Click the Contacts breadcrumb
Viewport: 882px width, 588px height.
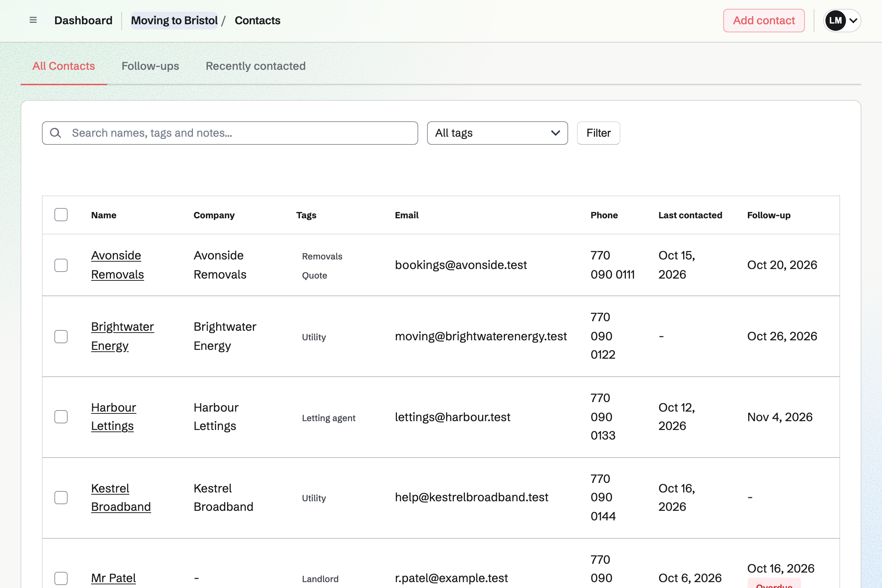(x=257, y=20)
